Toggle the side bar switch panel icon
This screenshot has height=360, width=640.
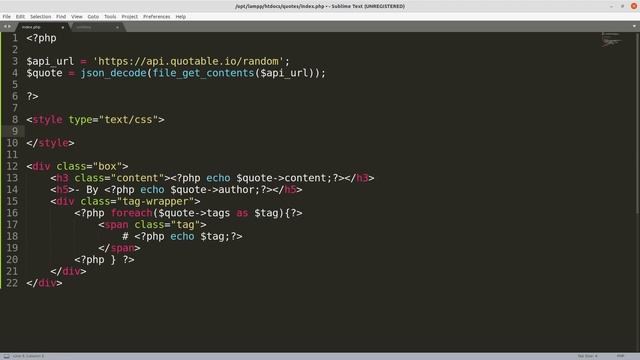(x=6, y=356)
